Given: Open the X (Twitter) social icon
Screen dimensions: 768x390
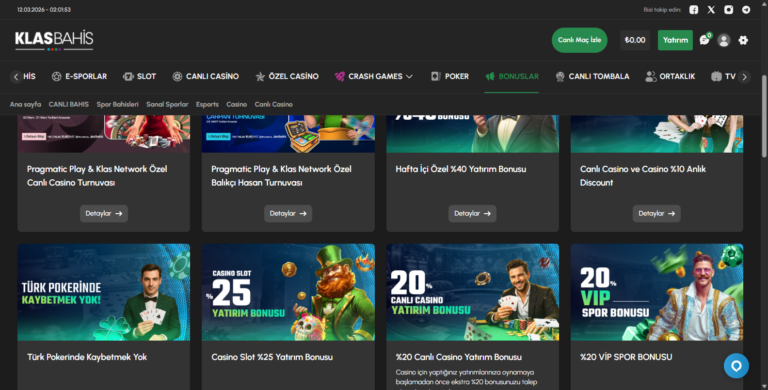Looking at the screenshot, I should (x=711, y=10).
